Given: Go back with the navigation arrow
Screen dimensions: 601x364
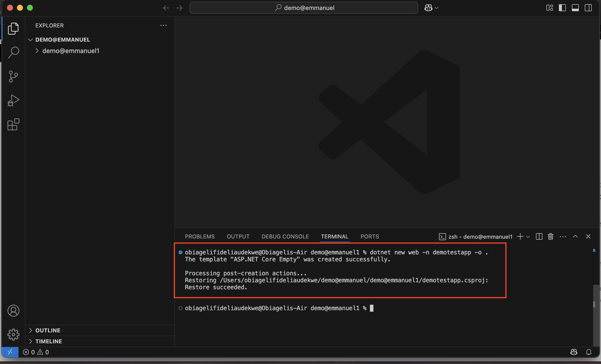Looking at the screenshot, I should [x=166, y=8].
